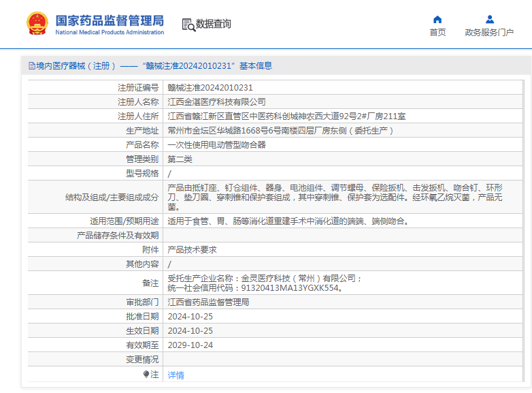Image resolution: width=532 pixels, height=393 pixels.
Task: Select structure text starting 产品由抵钉座
Action: point(335,197)
